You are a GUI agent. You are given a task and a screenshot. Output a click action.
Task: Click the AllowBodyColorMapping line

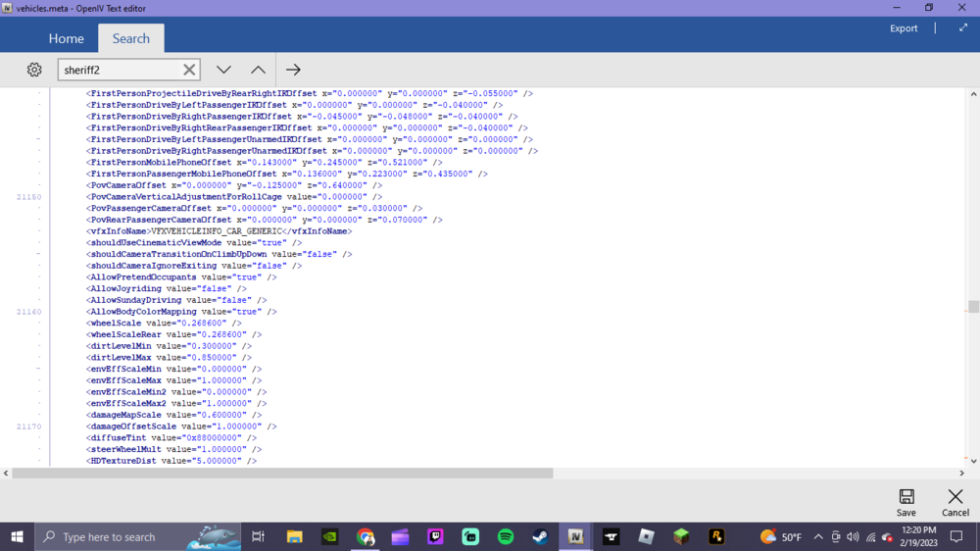click(x=181, y=312)
